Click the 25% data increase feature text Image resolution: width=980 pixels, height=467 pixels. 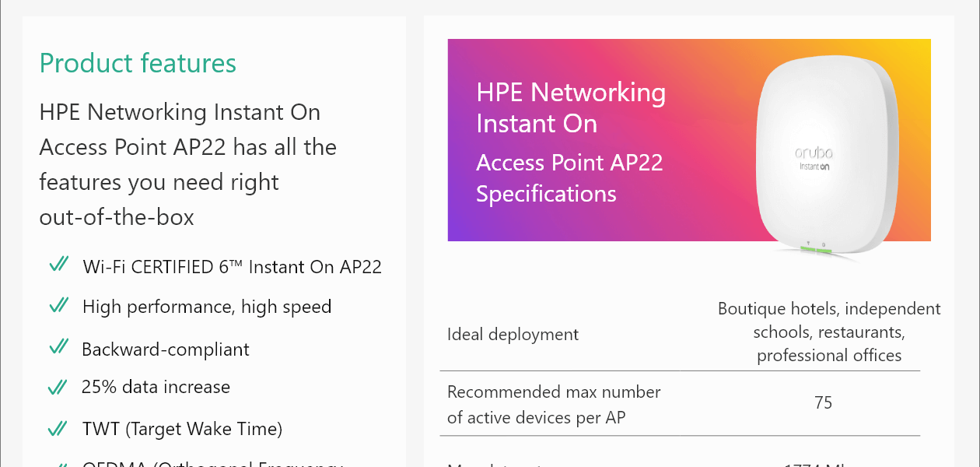click(156, 387)
